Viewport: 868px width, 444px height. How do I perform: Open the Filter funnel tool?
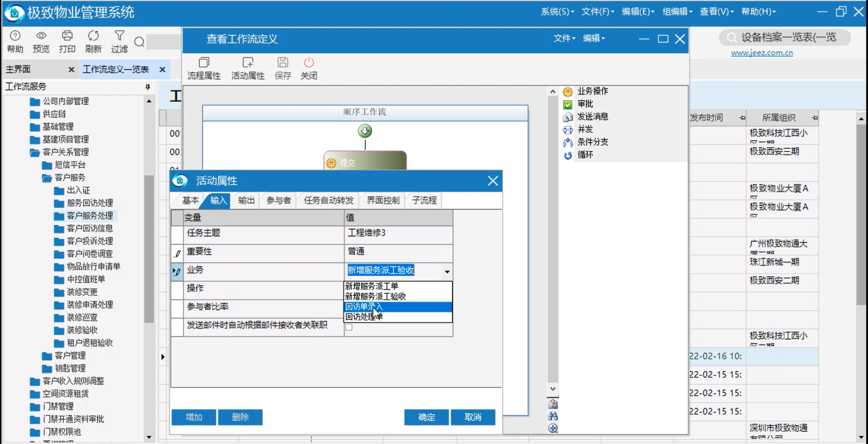120,41
